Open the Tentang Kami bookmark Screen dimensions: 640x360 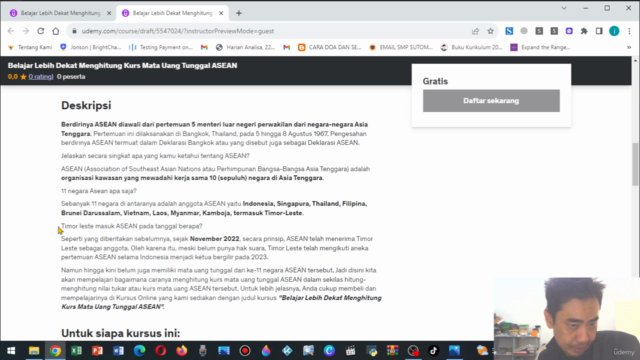(x=30, y=47)
